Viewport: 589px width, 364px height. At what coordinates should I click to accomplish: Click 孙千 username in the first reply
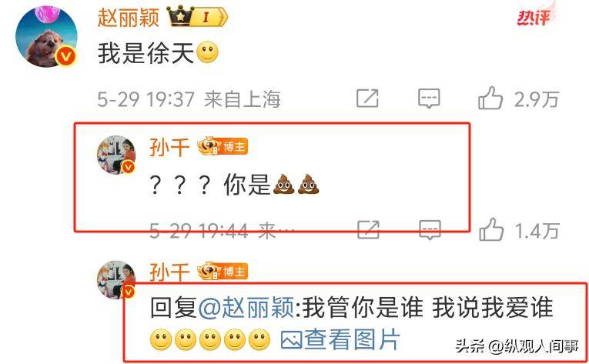coord(169,147)
